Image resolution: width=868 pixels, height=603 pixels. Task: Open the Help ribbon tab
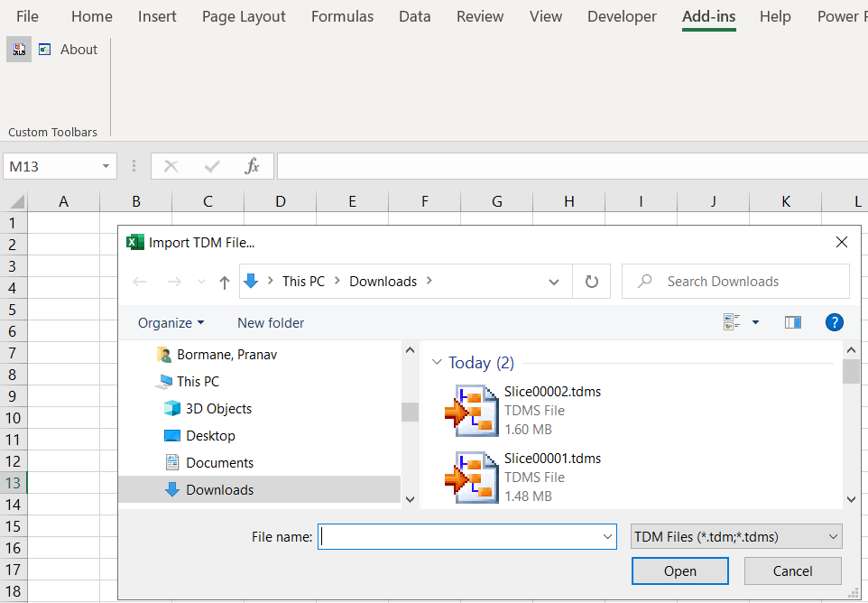point(775,16)
